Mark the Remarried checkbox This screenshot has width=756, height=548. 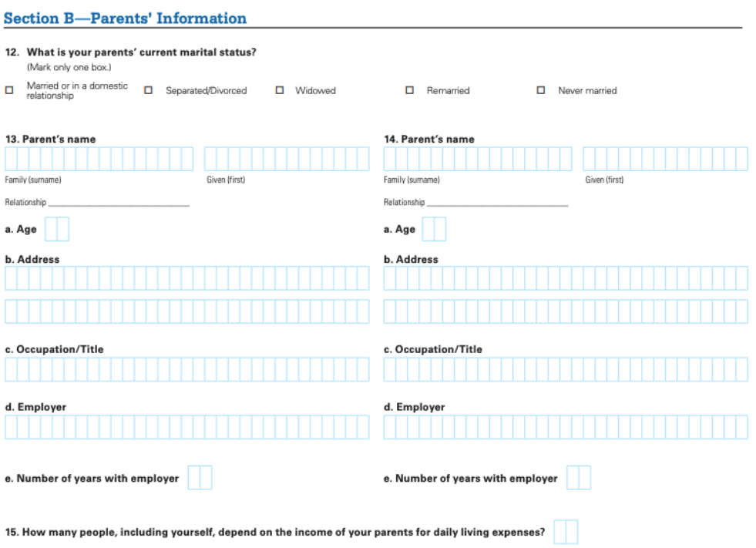(x=410, y=90)
